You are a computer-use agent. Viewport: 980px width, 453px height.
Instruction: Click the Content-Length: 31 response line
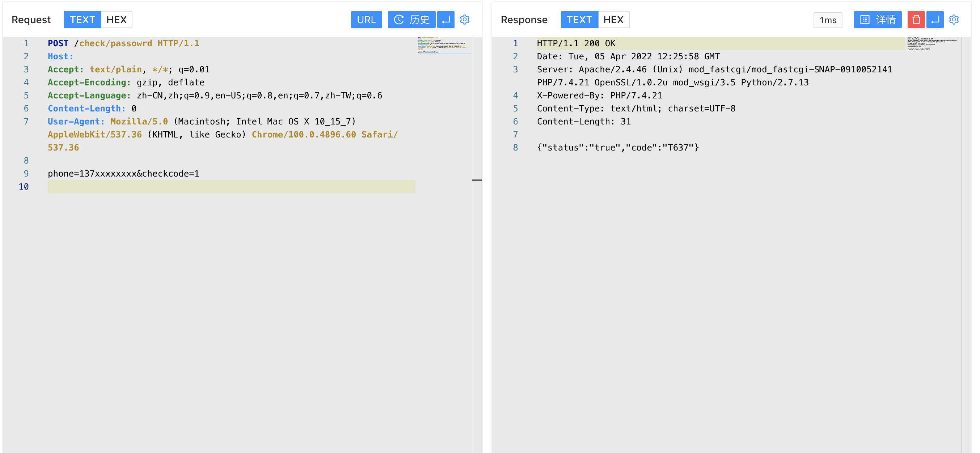coord(584,121)
